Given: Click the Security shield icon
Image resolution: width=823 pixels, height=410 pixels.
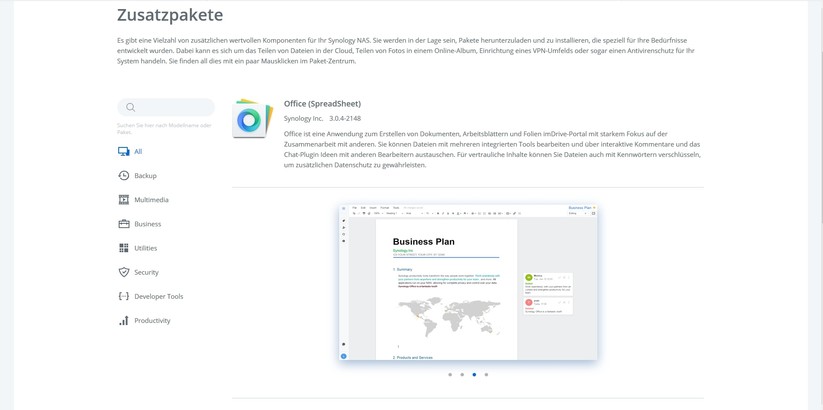Looking at the screenshot, I should click(x=123, y=272).
